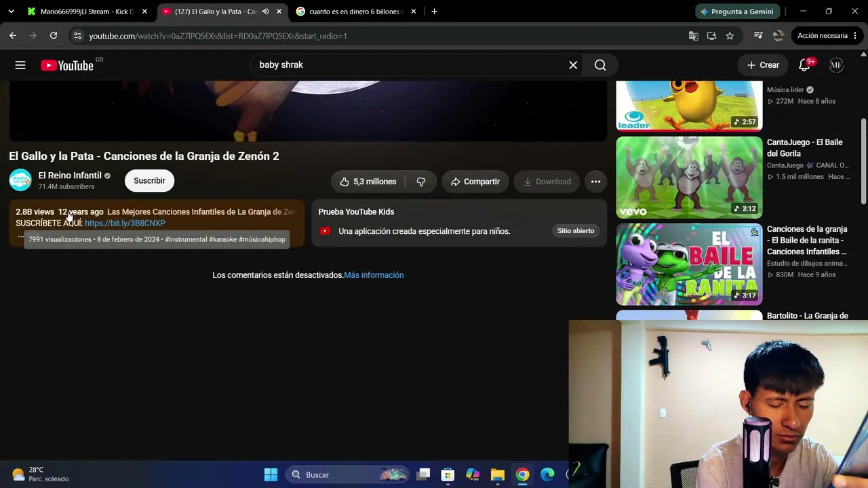Open Google Chrome from the taskbar

pos(522,474)
